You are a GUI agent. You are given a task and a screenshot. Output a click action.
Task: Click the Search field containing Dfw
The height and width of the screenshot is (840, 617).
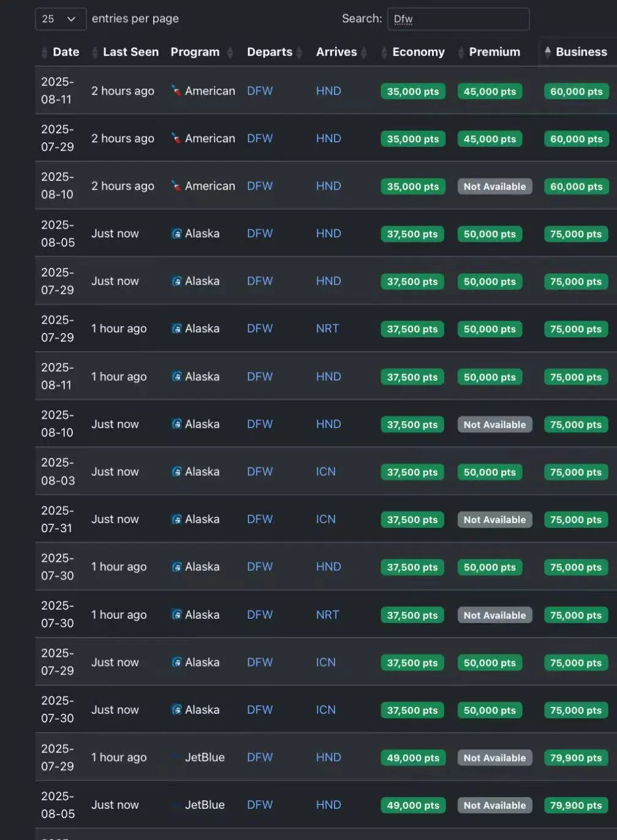(458, 19)
